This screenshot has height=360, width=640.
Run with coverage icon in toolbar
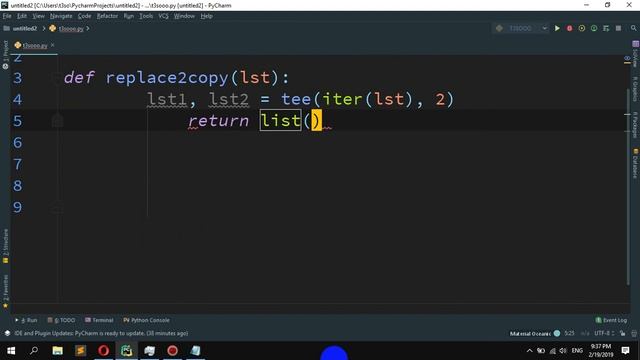[582, 28]
